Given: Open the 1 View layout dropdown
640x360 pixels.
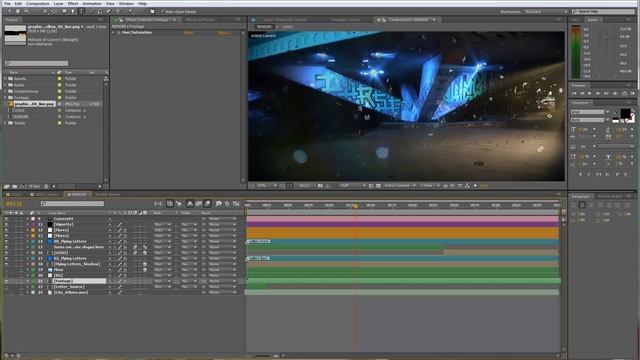Looking at the screenshot, I should point(429,186).
